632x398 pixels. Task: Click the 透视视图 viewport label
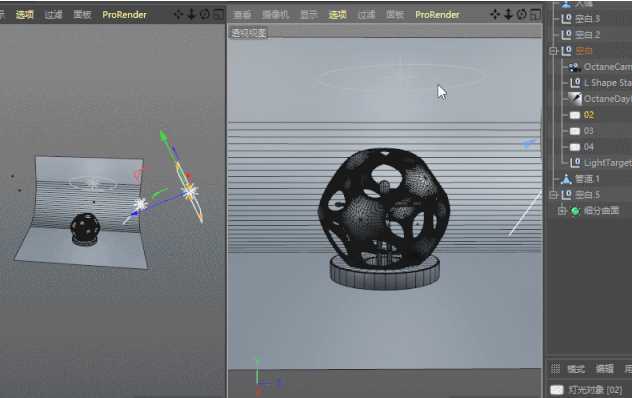[249, 33]
